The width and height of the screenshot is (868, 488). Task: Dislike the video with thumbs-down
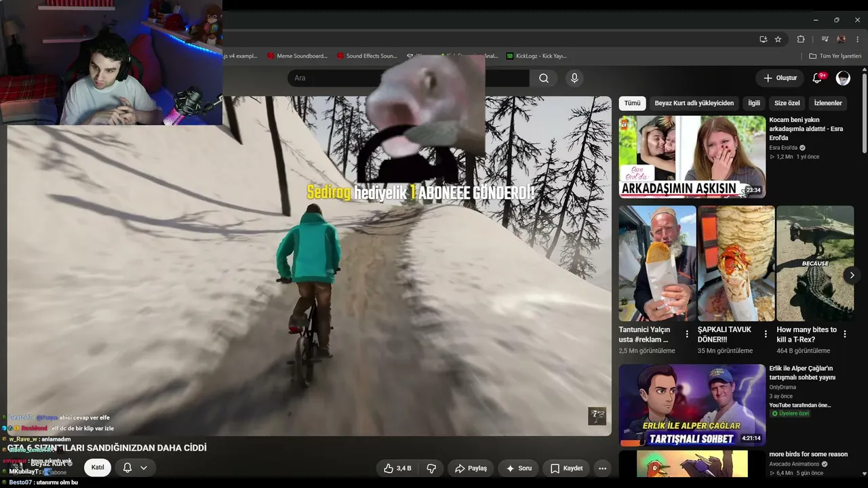[431, 468]
